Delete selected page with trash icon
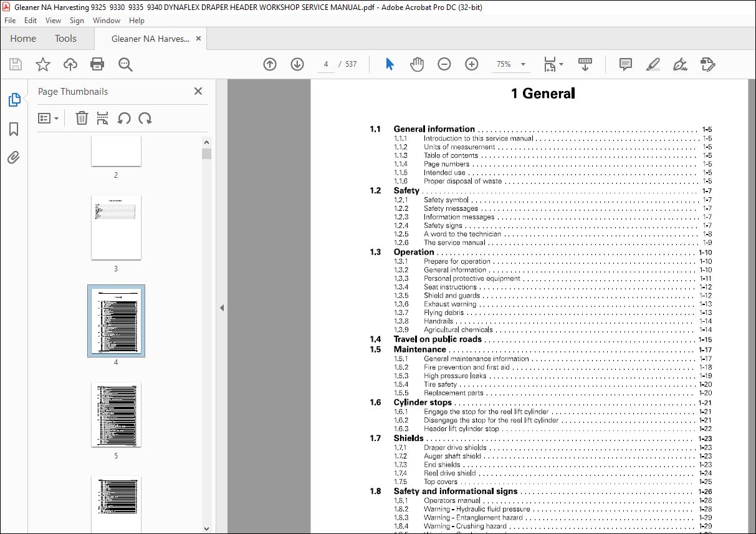Screen dimensions: 756x534 pos(82,118)
